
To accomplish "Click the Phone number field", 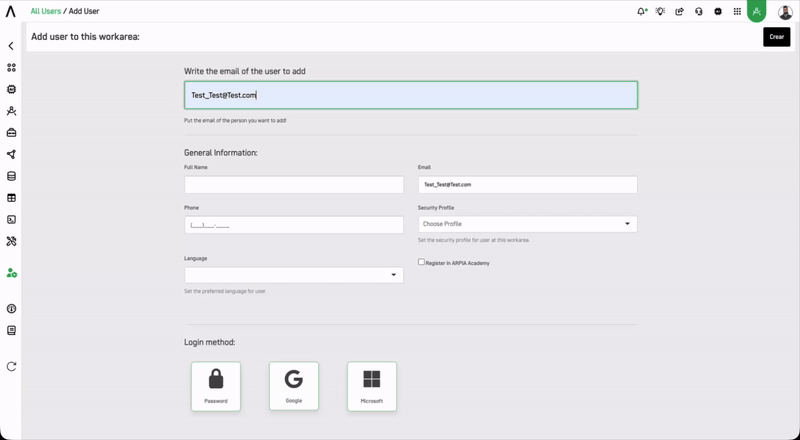I will coord(294,225).
